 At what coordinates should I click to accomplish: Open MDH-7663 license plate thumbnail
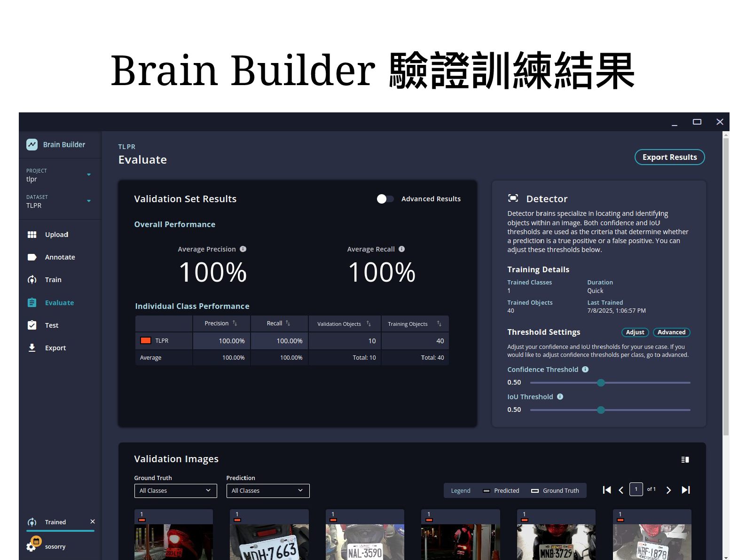269,535
